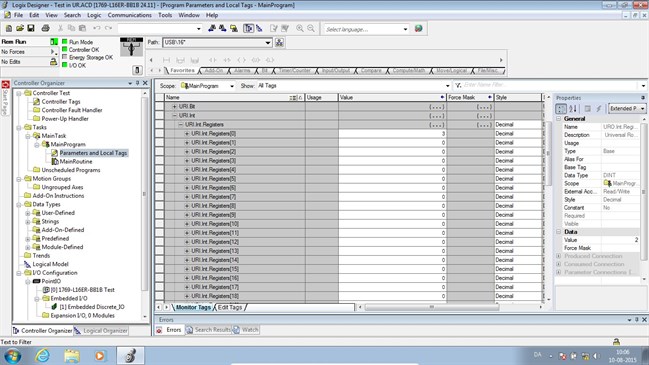Collapse the URI.Int.Registers tag
The height and width of the screenshot is (365, 649).
point(181,125)
